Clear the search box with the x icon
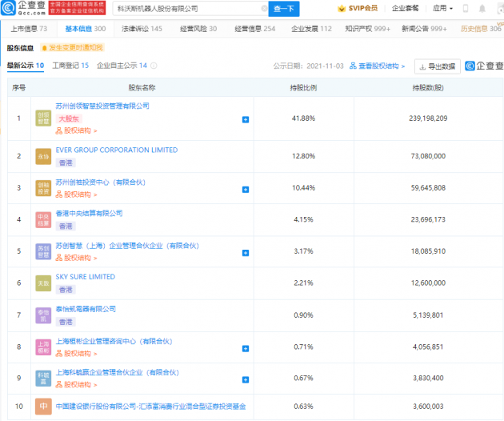The width and height of the screenshot is (504, 421). tap(264, 9)
